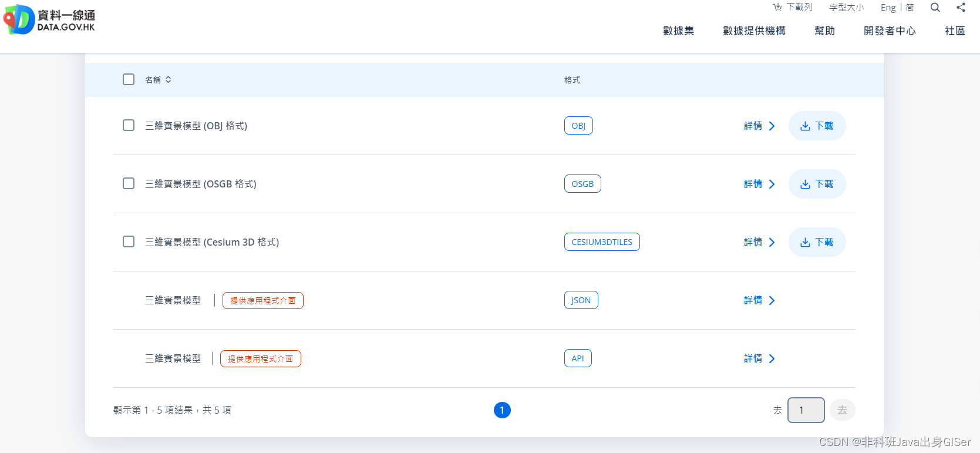Screen dimensions: 980x453
Task: Click the OBJ format tag
Action: 578,126
